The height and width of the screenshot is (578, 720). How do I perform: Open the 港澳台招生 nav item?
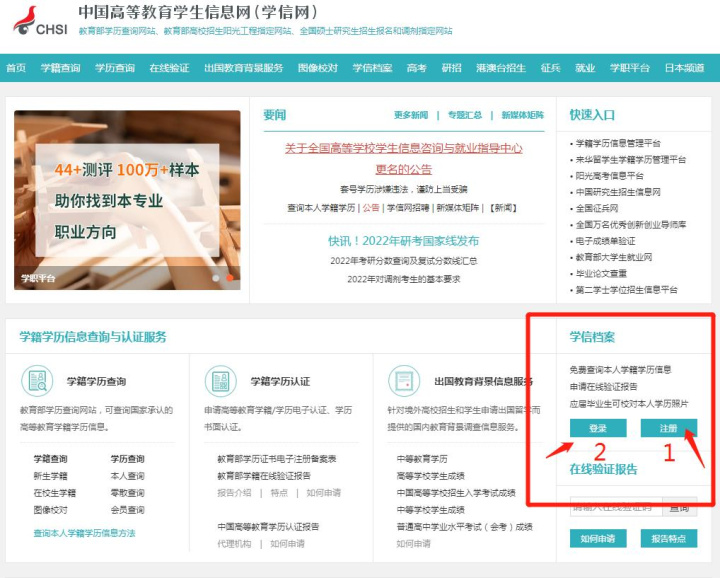tap(501, 68)
